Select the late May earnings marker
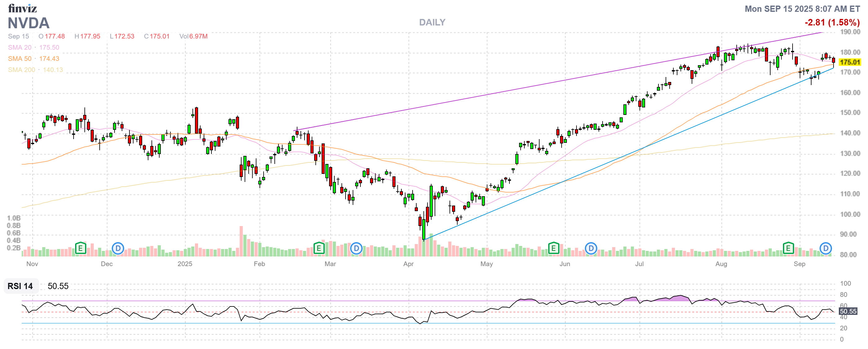 click(554, 249)
